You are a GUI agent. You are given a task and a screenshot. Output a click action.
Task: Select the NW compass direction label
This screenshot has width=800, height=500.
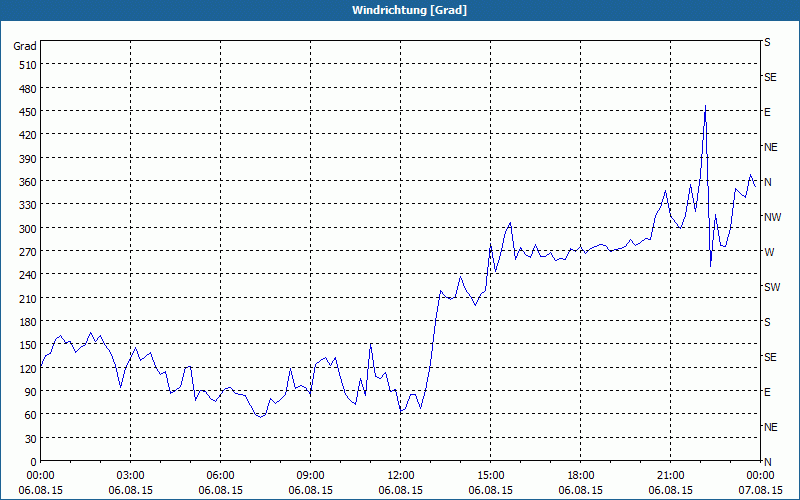coord(771,217)
